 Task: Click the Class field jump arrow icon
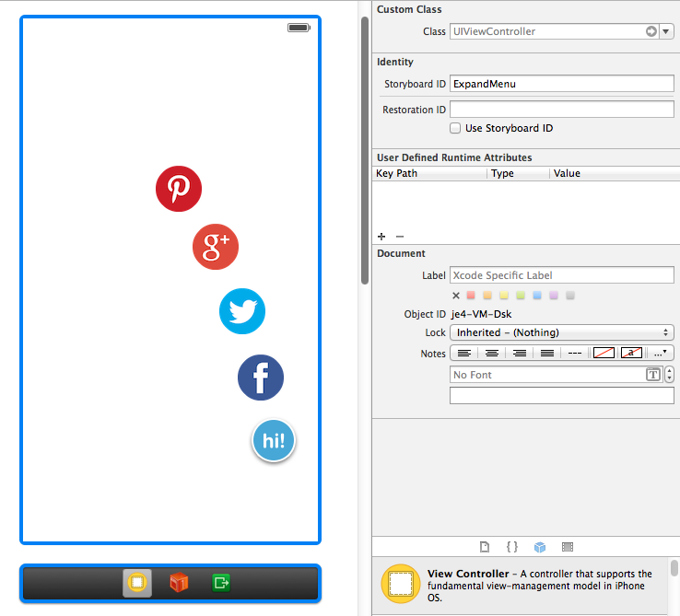click(651, 31)
